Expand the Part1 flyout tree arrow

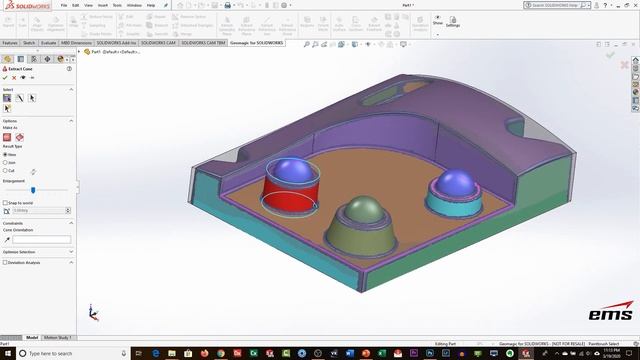coord(80,52)
